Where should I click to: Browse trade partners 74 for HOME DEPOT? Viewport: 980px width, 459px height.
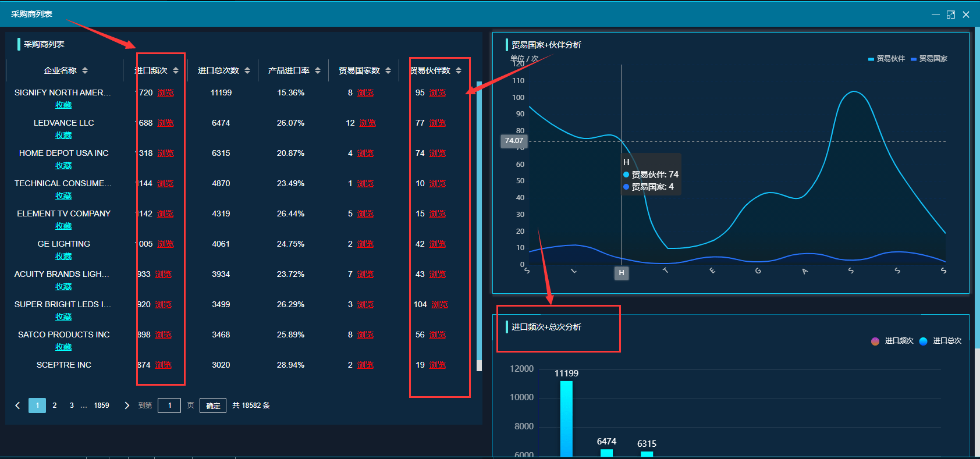[438, 153]
